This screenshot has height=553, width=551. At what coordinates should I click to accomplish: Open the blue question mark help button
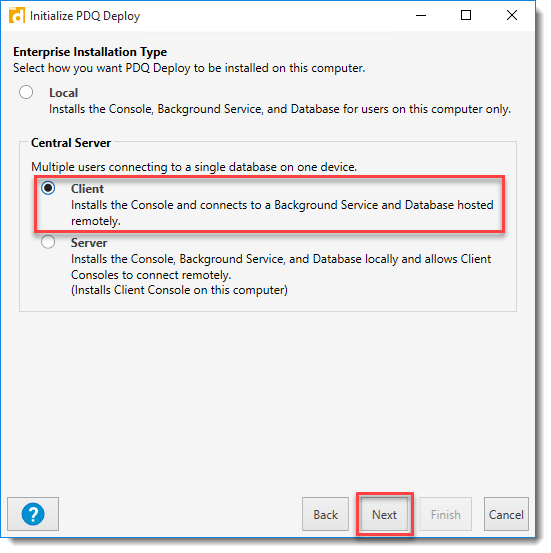[x=33, y=514]
